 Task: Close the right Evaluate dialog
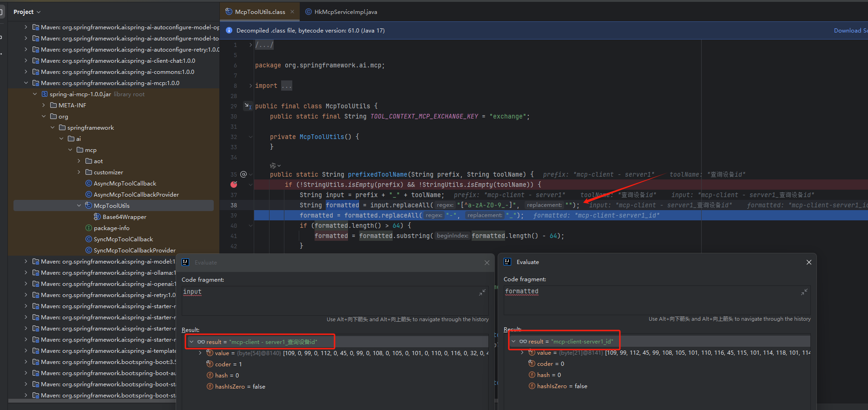click(x=809, y=262)
